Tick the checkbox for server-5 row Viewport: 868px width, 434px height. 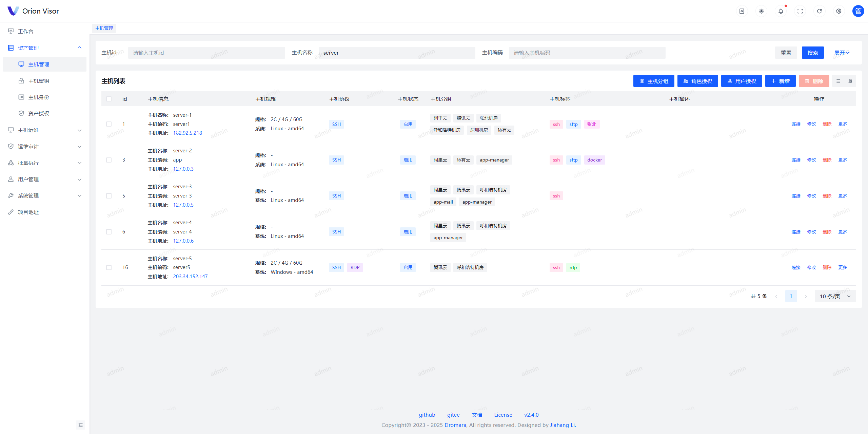tap(109, 267)
